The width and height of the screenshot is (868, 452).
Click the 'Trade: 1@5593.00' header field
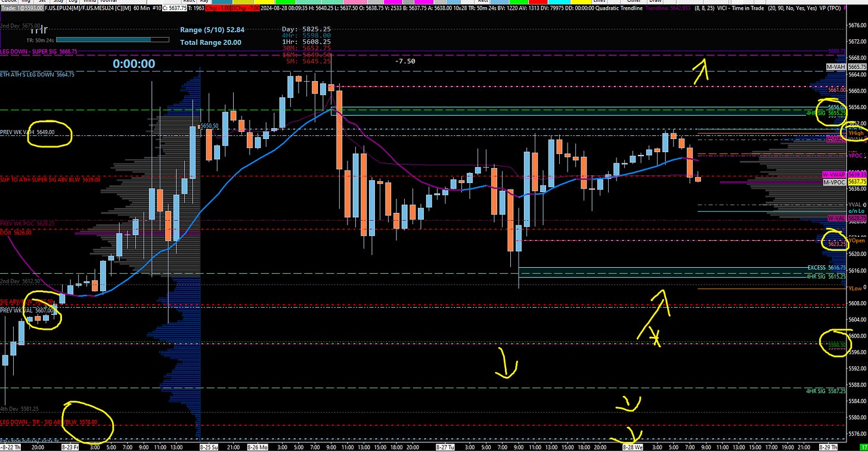tap(22, 8)
